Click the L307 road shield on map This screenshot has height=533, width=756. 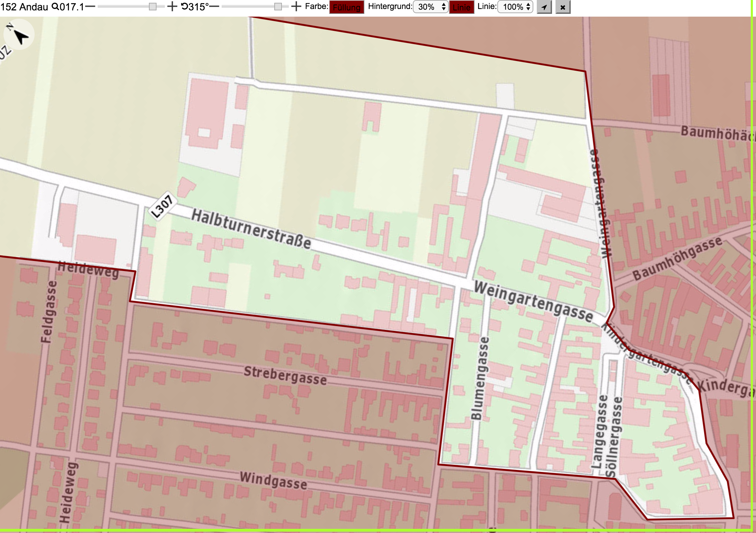(162, 206)
